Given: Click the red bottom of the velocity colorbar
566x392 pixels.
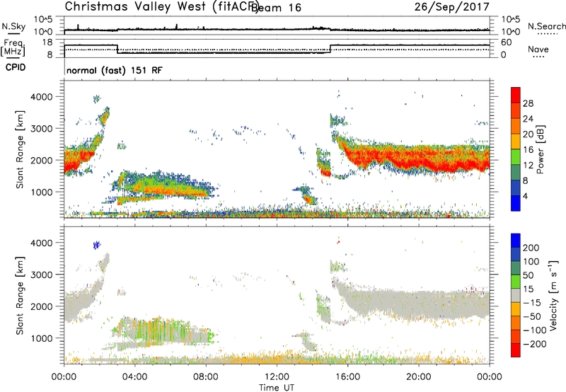Looking at the screenshot, I should click(x=516, y=350).
